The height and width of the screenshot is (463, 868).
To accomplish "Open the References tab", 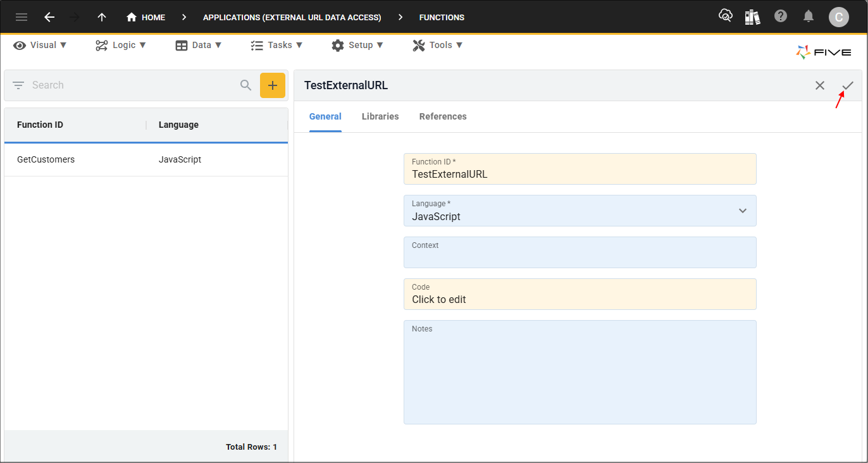I will [442, 116].
